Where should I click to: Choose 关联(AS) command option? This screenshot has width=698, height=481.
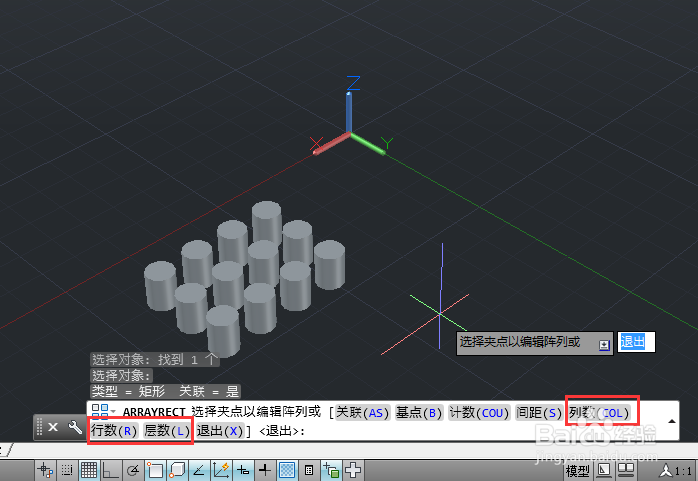tap(362, 412)
